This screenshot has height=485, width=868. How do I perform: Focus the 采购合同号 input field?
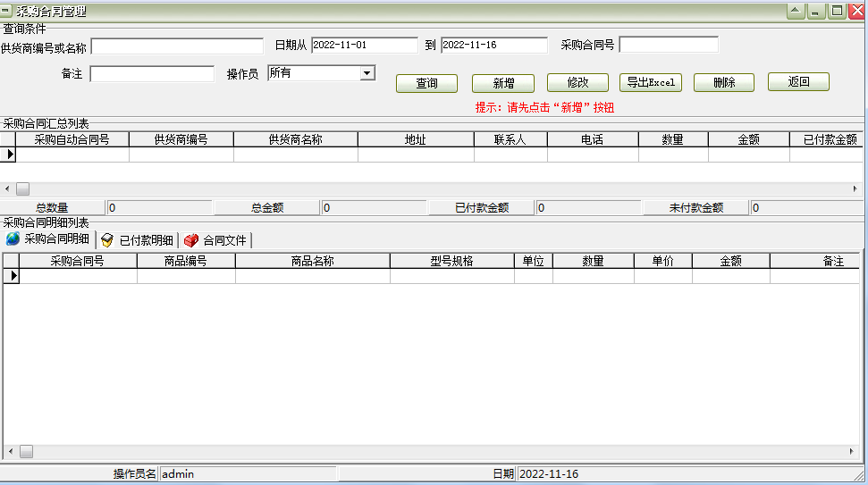[x=669, y=45]
